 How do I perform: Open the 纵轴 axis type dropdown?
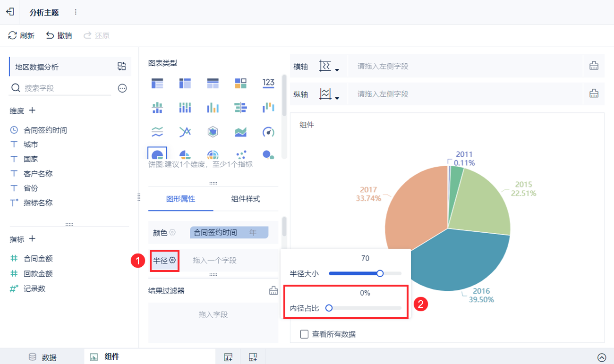click(x=329, y=94)
